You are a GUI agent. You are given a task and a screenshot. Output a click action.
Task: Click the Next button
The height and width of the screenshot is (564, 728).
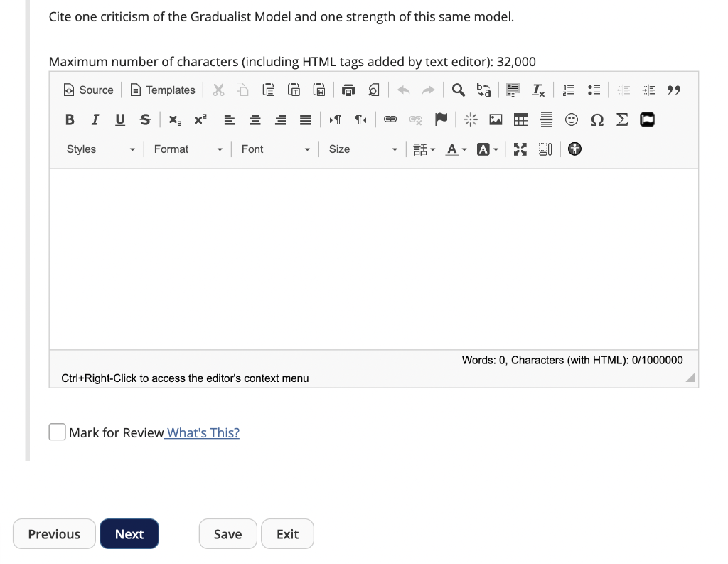coord(129,533)
